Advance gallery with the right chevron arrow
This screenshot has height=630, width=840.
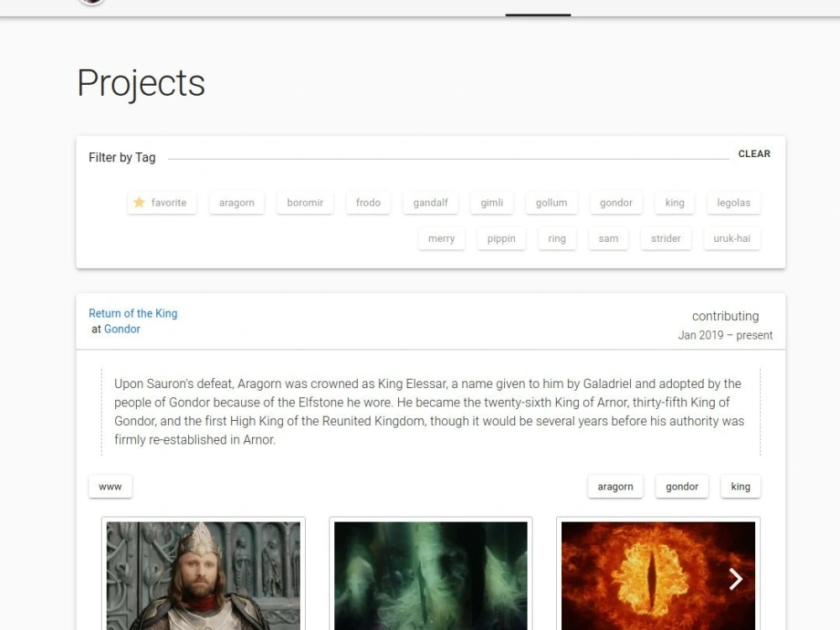pyautogui.click(x=736, y=579)
